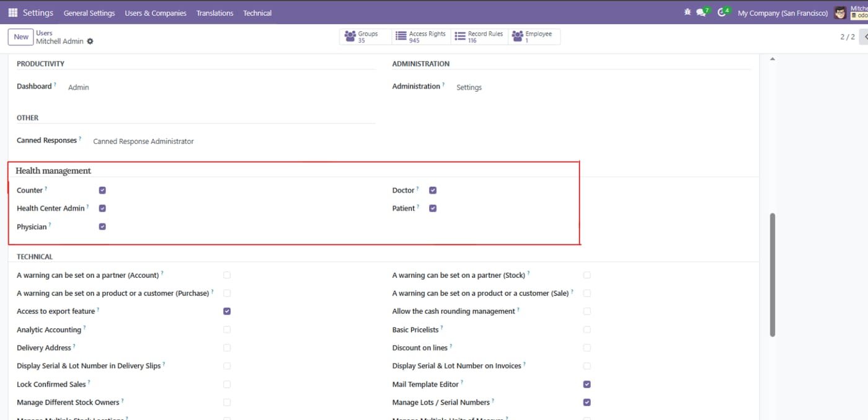Click the Users breadcrumb link
Screen dimensions: 868x420
pyautogui.click(x=44, y=33)
